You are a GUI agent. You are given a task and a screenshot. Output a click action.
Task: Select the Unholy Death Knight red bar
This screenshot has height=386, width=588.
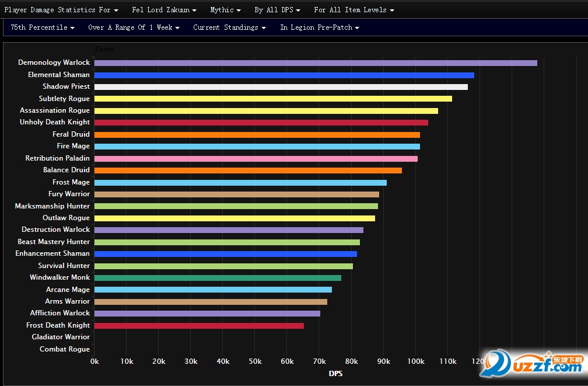261,123
